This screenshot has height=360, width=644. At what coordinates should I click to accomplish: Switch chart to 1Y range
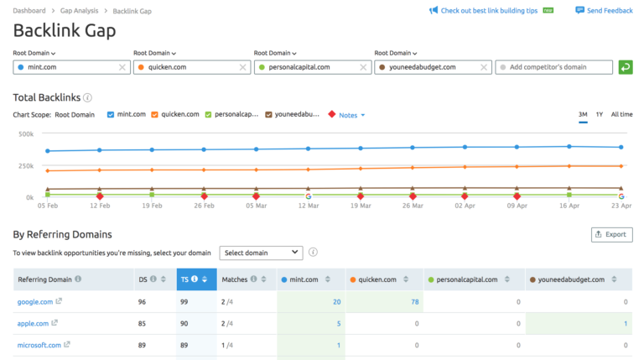[x=600, y=115]
